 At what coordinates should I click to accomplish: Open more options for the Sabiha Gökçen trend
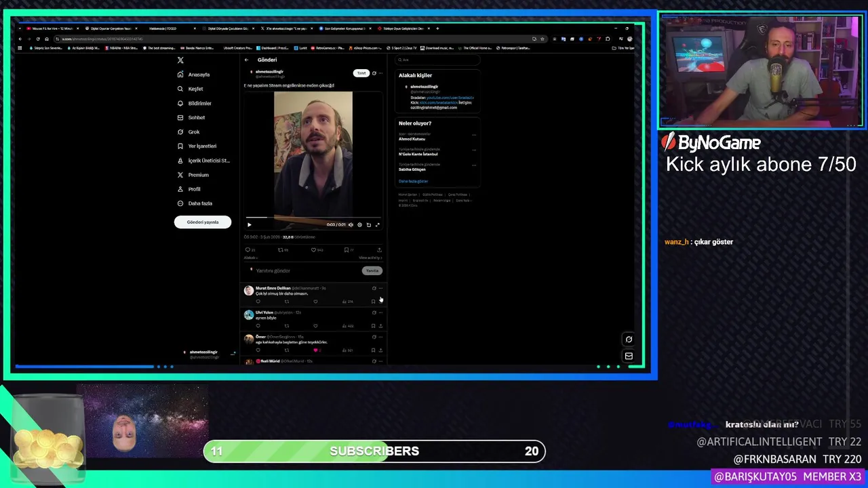474,165
